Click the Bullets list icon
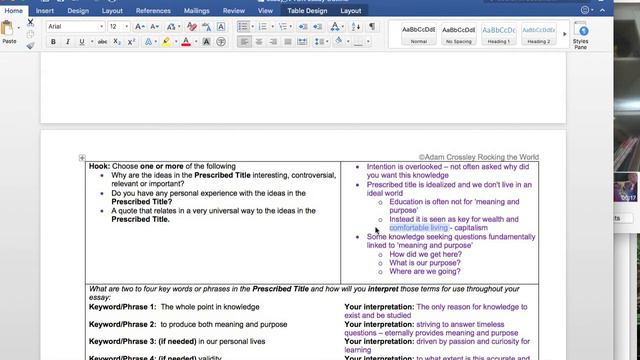The width and height of the screenshot is (640, 360). click(243, 27)
